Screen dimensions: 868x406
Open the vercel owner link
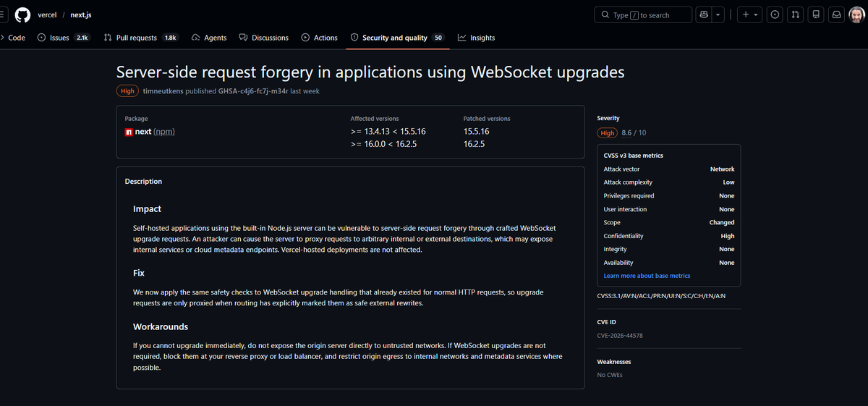(x=47, y=15)
